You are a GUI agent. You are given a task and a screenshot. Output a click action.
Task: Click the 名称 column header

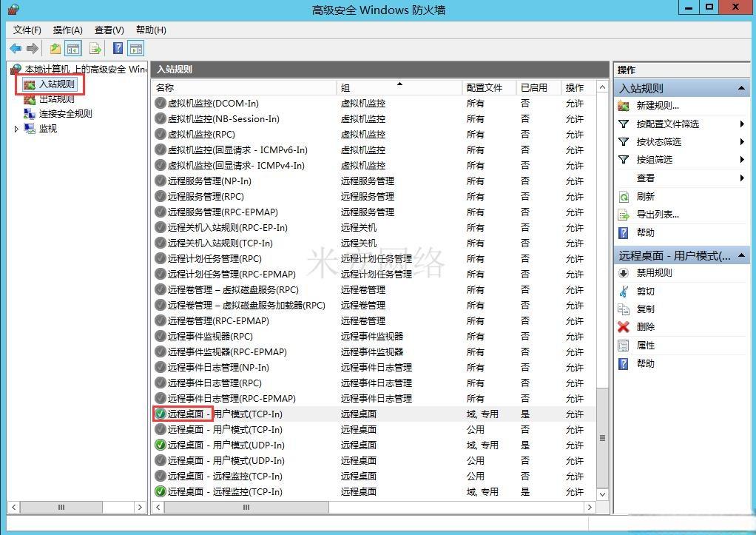point(244,88)
